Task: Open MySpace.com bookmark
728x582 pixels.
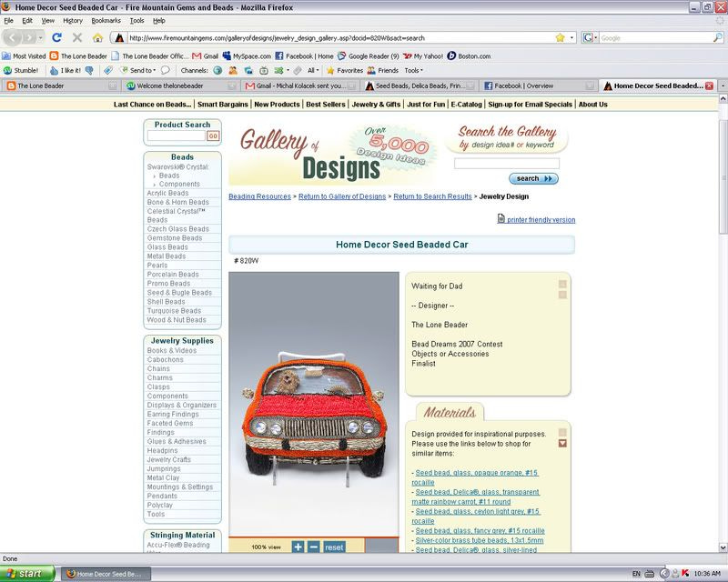Action: (247, 56)
